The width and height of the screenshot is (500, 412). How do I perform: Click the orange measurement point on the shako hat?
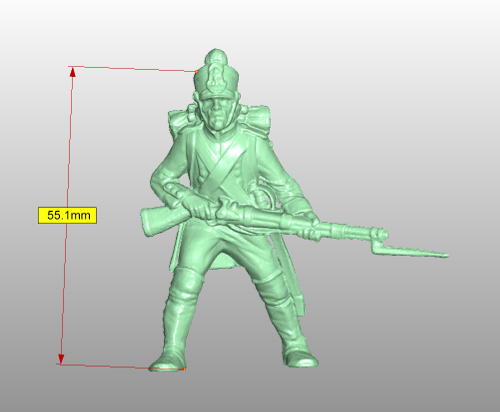(x=197, y=72)
